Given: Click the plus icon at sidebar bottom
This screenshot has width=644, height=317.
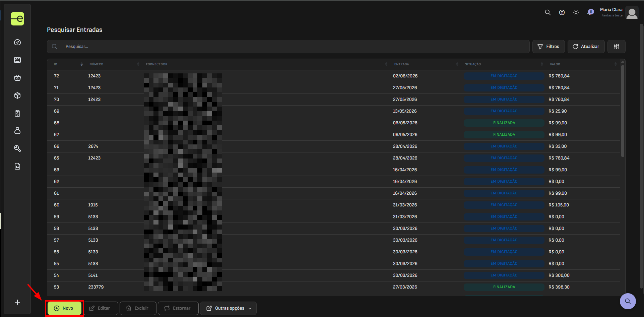Looking at the screenshot, I should click(17, 302).
